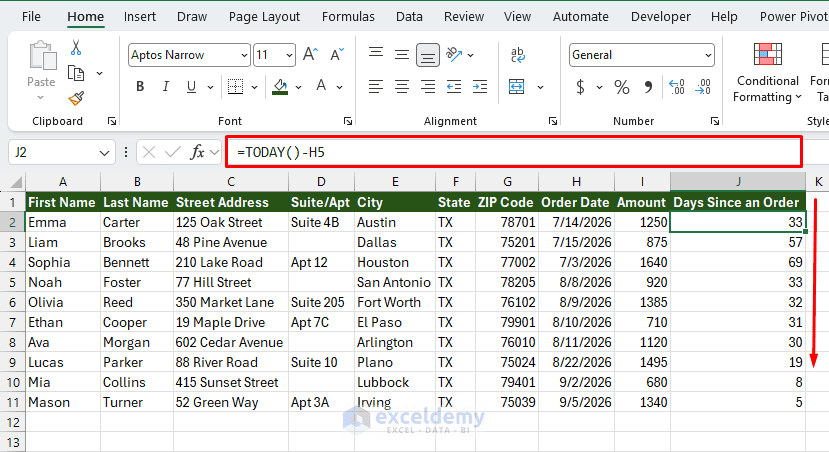Image resolution: width=829 pixels, height=452 pixels.
Task: Open the font size dropdown
Action: point(289,55)
